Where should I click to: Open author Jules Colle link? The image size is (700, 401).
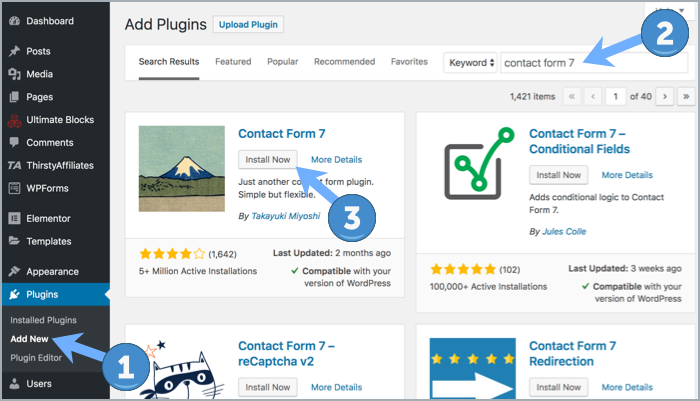(x=564, y=231)
